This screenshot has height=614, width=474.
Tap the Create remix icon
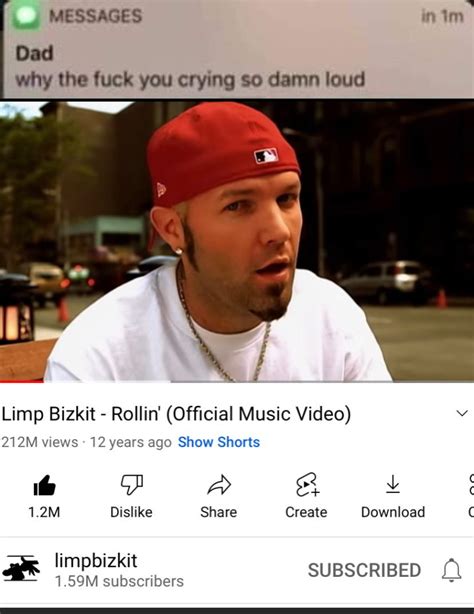(x=307, y=485)
